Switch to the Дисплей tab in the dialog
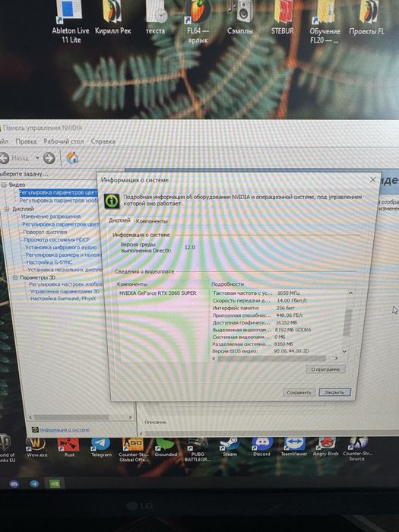The width and height of the screenshot is (399, 532). pos(119,220)
